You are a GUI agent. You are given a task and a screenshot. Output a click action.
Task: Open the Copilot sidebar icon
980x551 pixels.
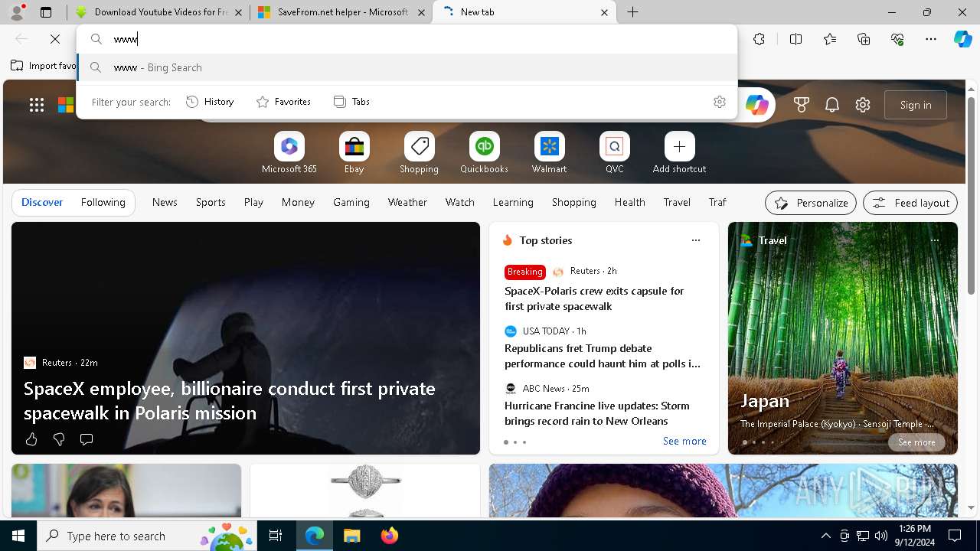pos(962,39)
